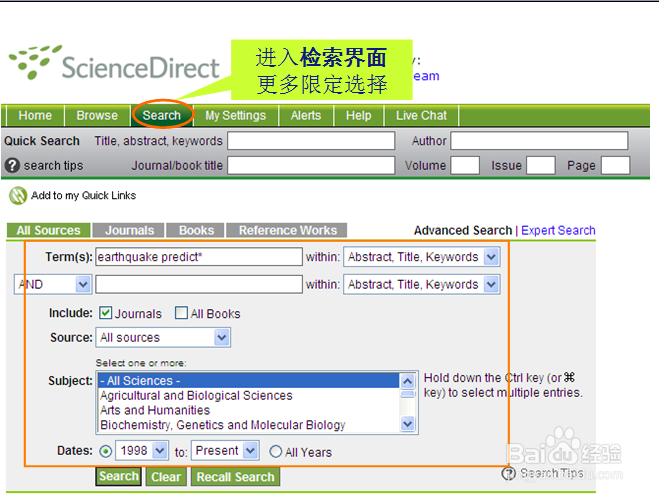Click the Subject list scrollbar thumb

tap(407, 394)
